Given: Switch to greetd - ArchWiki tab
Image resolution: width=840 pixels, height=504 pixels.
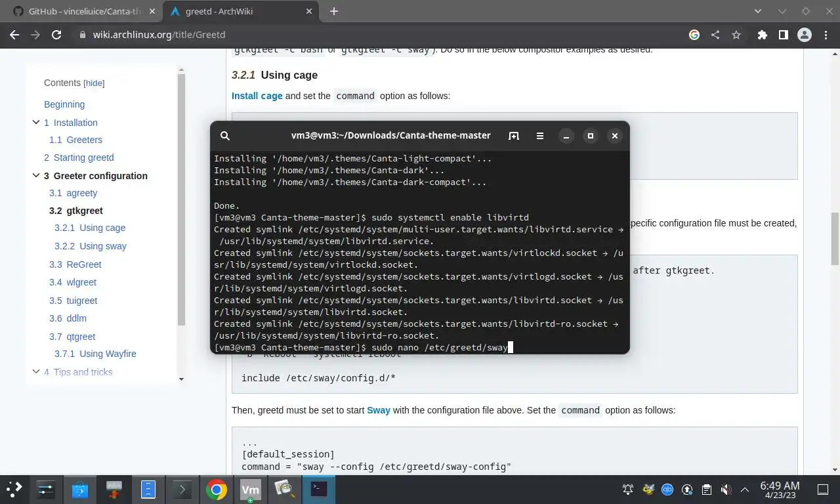Looking at the screenshot, I should [240, 11].
